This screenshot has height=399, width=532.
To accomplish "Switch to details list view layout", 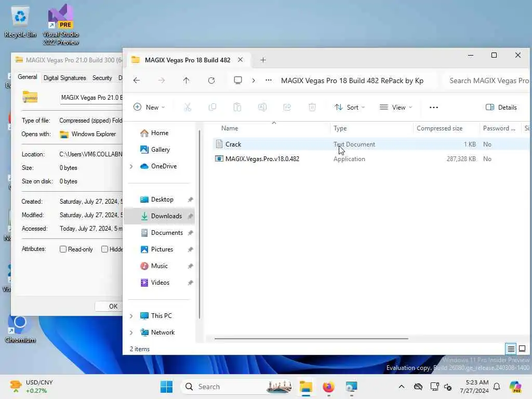I will point(511,349).
